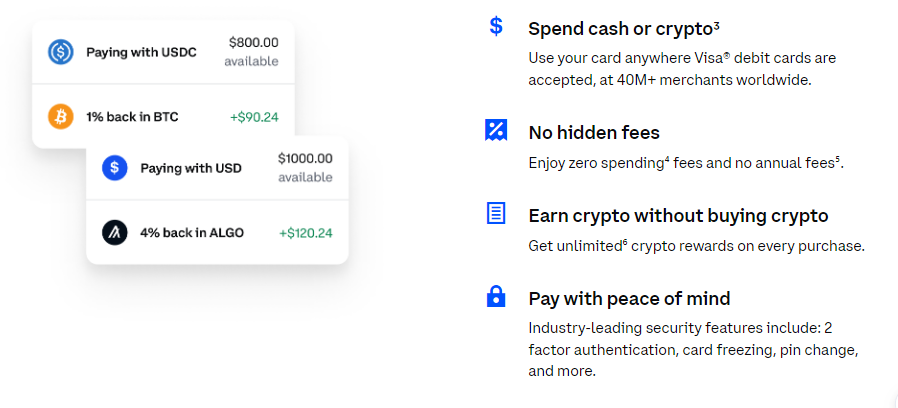Click the blue padlock security icon
898x408 pixels.
[x=496, y=296]
